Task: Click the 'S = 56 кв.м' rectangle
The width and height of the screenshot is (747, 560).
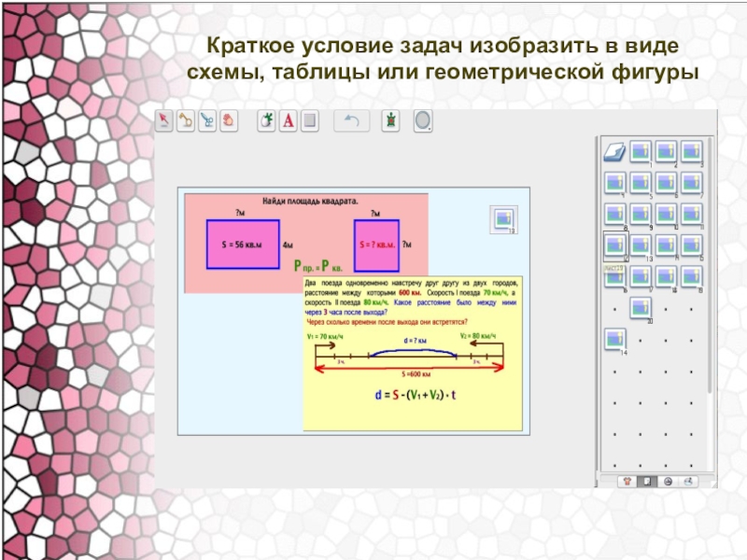Action: pyautogui.click(x=243, y=245)
